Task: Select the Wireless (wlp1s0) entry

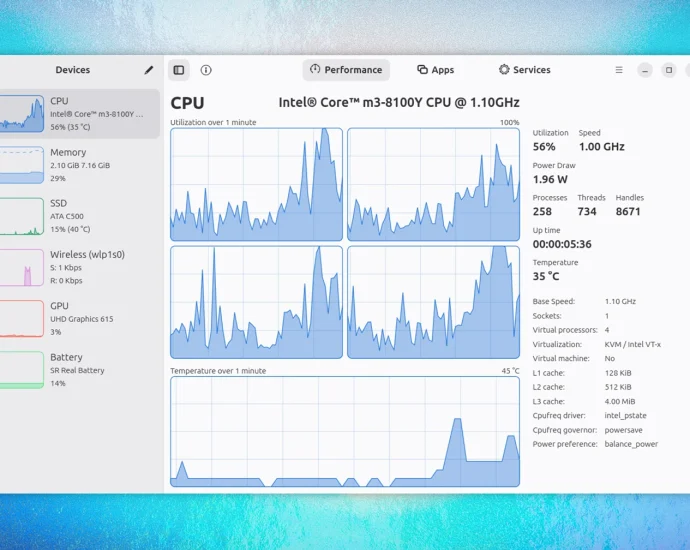Action: (x=79, y=268)
